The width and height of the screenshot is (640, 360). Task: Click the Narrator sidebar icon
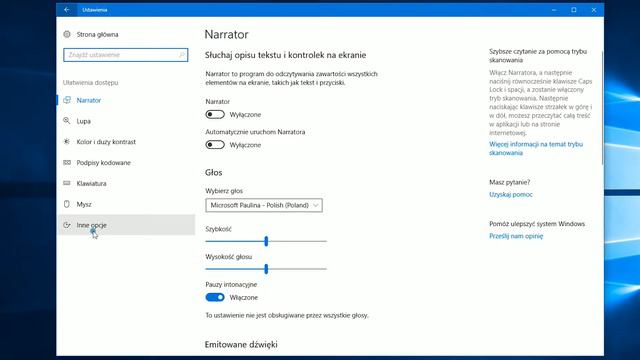[67, 100]
